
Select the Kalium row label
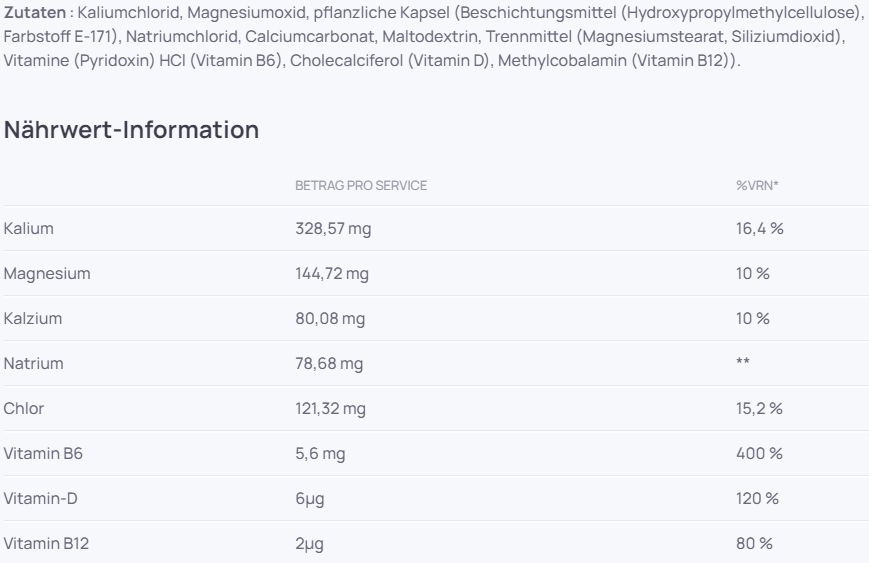29,228
